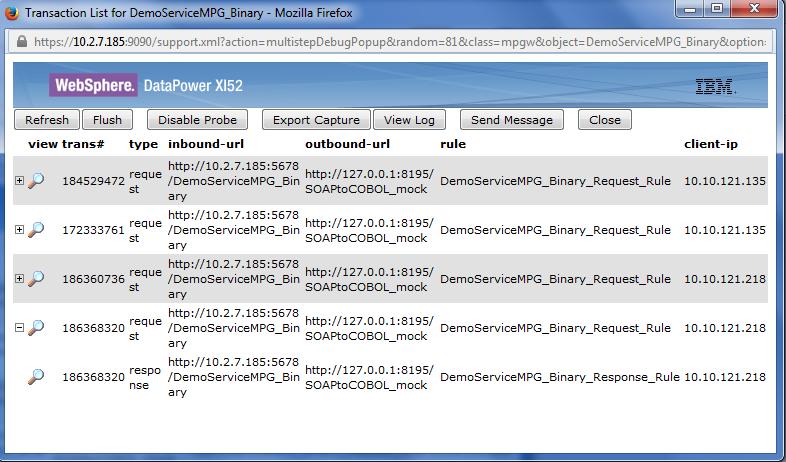This screenshot has width=786, height=462.
Task: Expand transaction 172333761 row
Action: (19, 229)
